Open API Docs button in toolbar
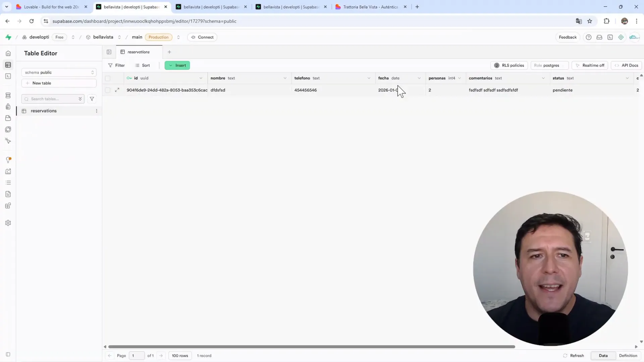 coord(626,65)
